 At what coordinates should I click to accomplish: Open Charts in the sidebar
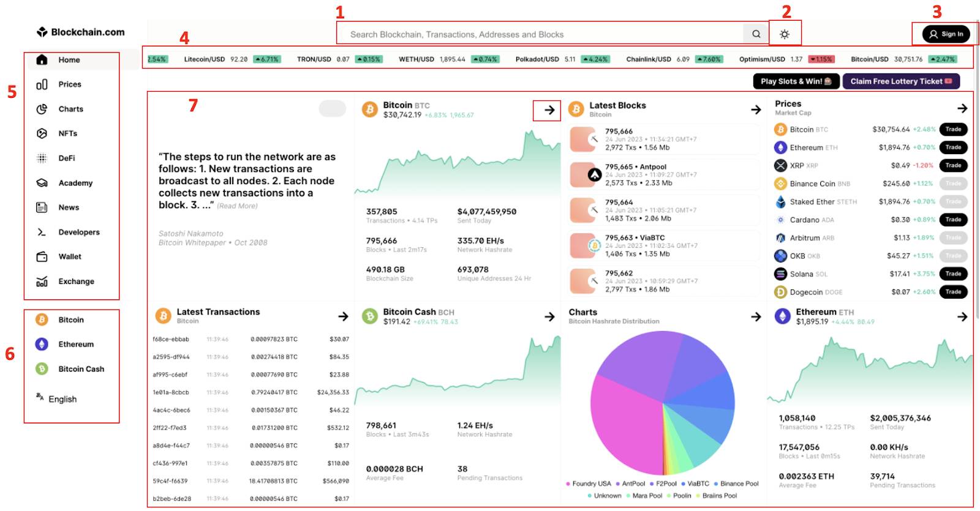coord(70,109)
